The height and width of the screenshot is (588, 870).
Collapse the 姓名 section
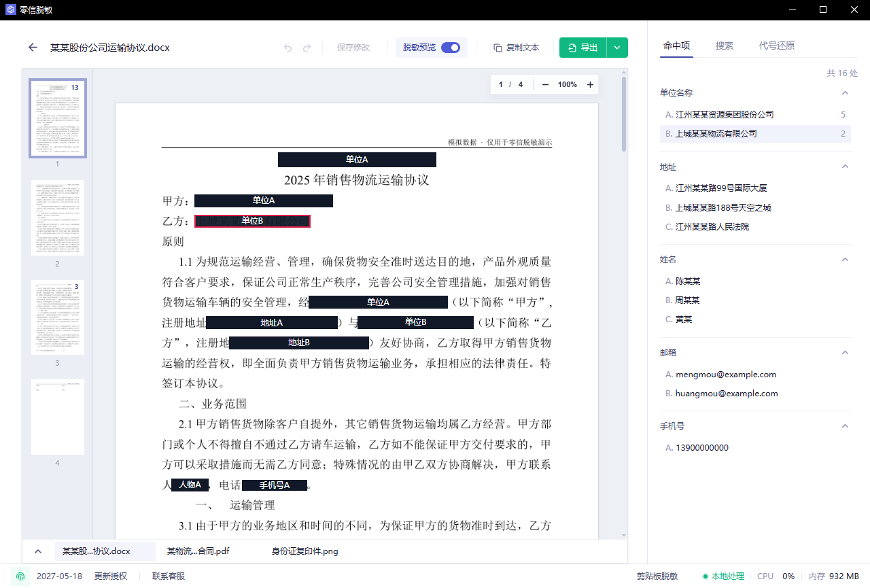pos(845,260)
